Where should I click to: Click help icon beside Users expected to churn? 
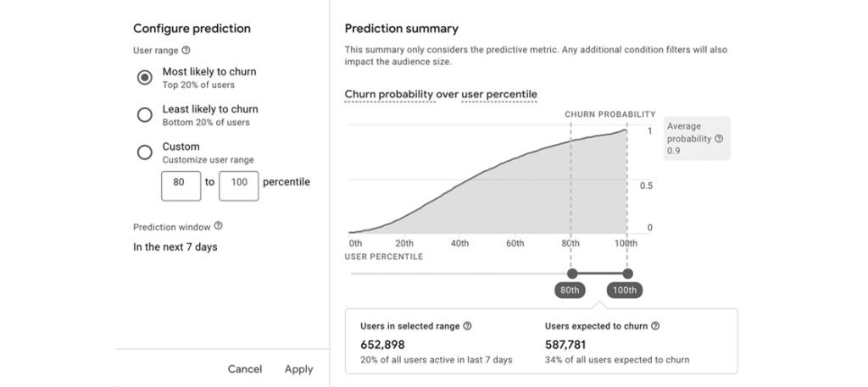(655, 326)
